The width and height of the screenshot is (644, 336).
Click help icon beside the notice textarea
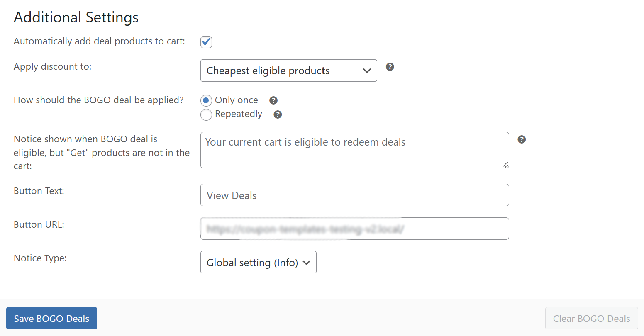pos(522,139)
